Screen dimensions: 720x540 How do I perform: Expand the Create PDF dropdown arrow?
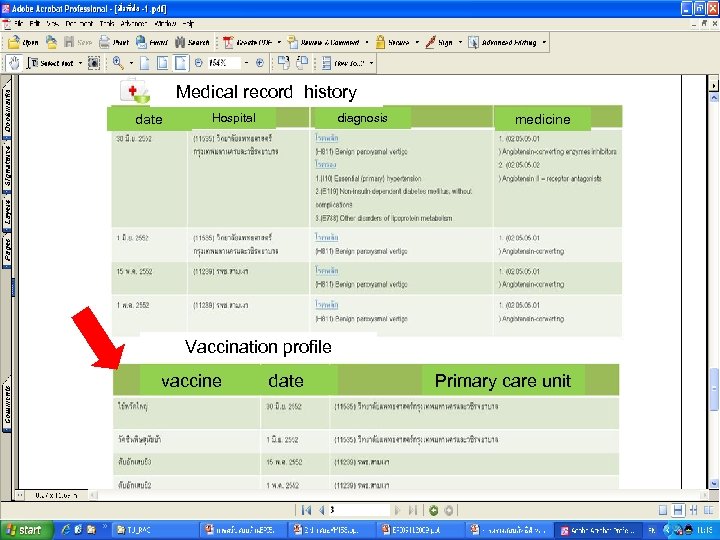(x=279, y=42)
